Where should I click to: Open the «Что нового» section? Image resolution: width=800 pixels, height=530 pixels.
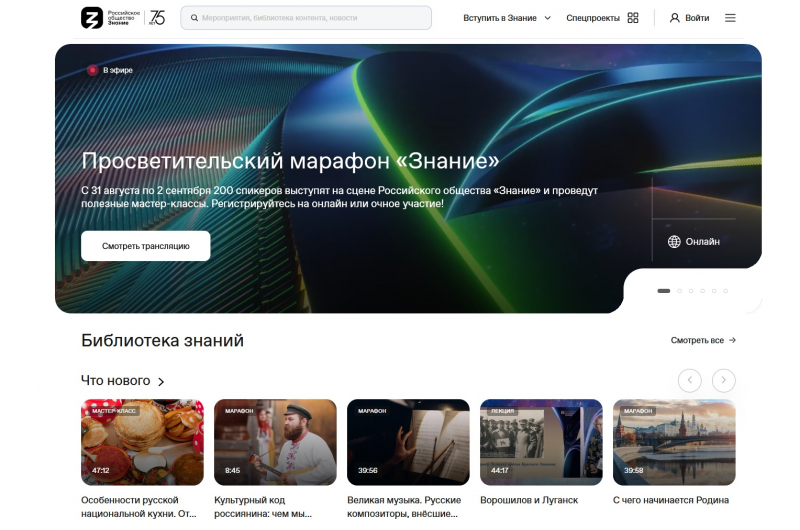pyautogui.click(x=122, y=381)
